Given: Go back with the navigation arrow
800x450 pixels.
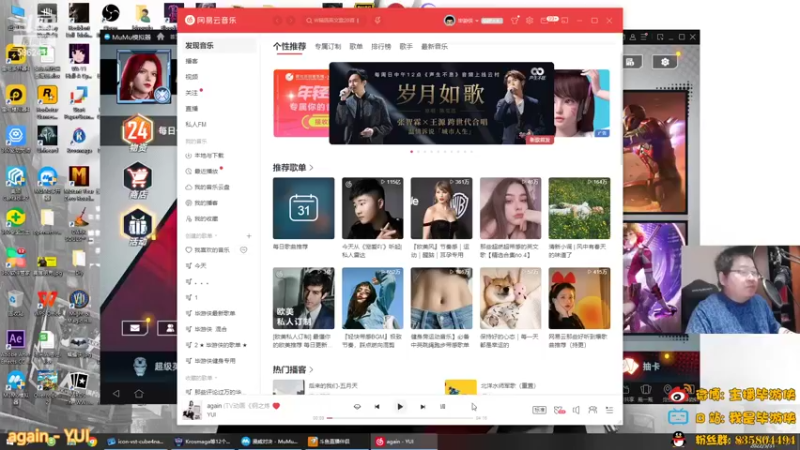Looking at the screenshot, I should coord(278,20).
